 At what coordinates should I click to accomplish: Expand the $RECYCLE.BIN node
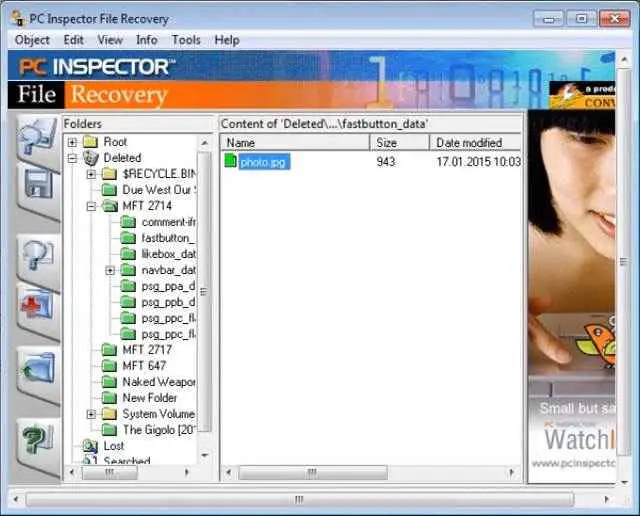coord(91,174)
